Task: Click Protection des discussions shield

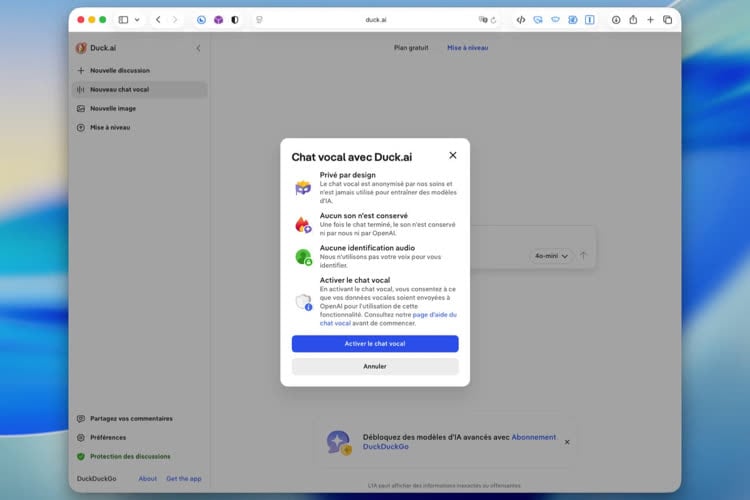Action: (81, 456)
